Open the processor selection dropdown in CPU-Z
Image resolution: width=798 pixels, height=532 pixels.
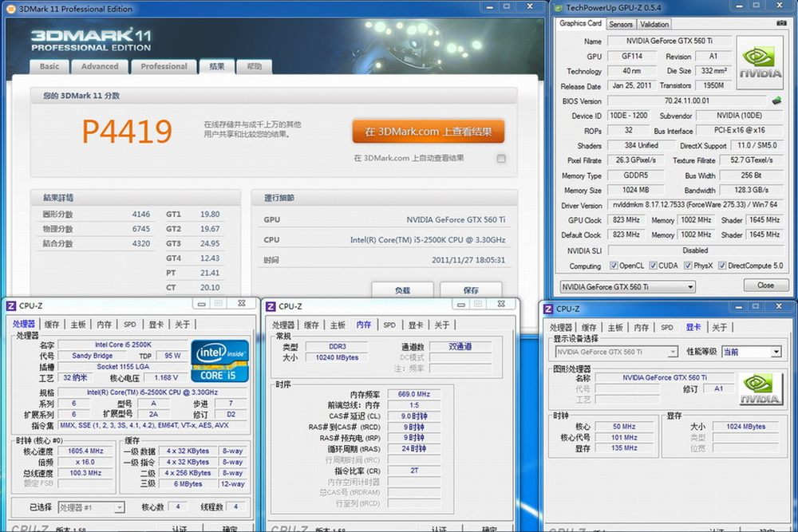92,507
